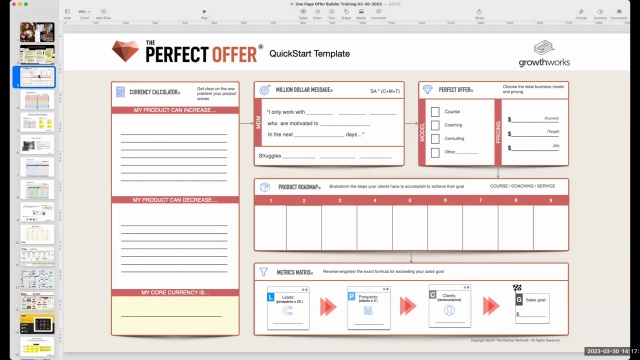Check the Consulting checkbox on the slide
The image size is (640, 360).
pos(435,139)
